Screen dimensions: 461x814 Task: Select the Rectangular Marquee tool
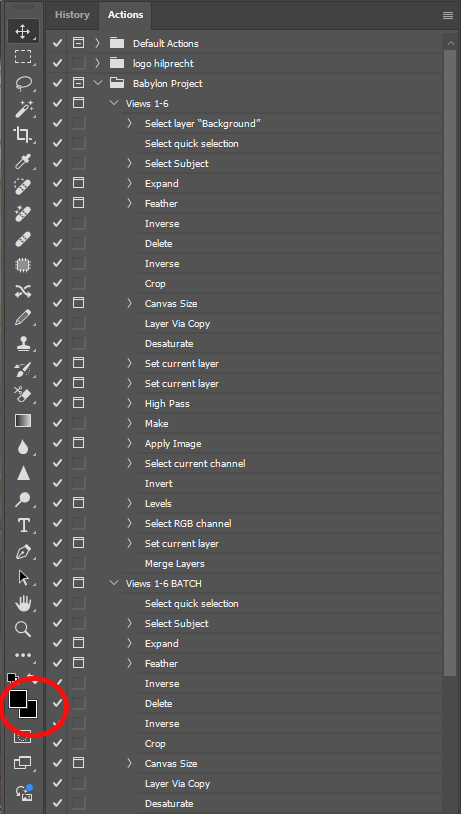tap(23, 57)
